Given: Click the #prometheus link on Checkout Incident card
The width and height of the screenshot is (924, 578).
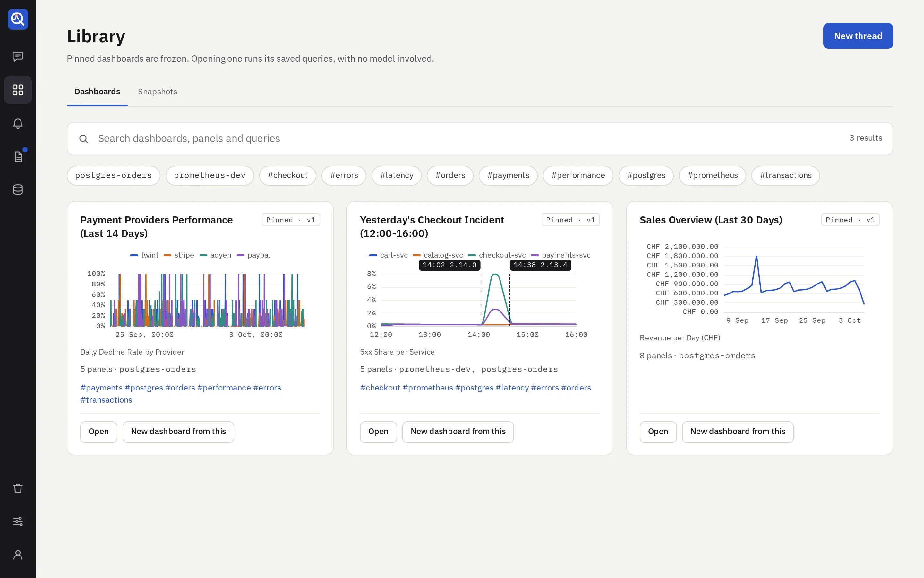Looking at the screenshot, I should 428,388.
